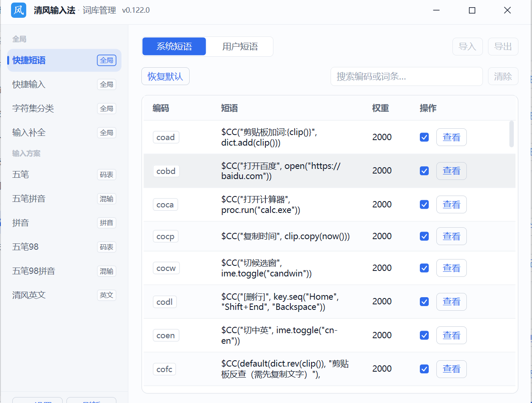Click the cobd code tag

click(x=166, y=171)
